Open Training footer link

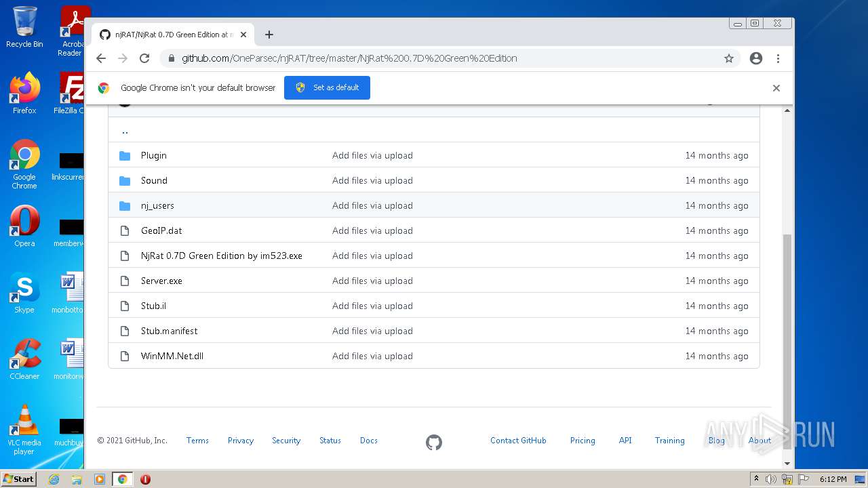(x=670, y=441)
